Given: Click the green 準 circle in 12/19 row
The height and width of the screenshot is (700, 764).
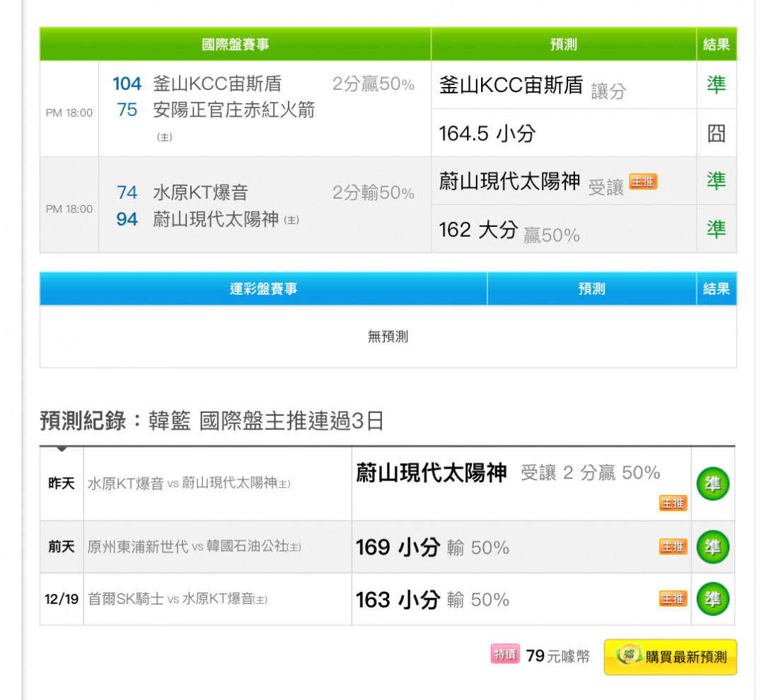Looking at the screenshot, I should point(712,599).
